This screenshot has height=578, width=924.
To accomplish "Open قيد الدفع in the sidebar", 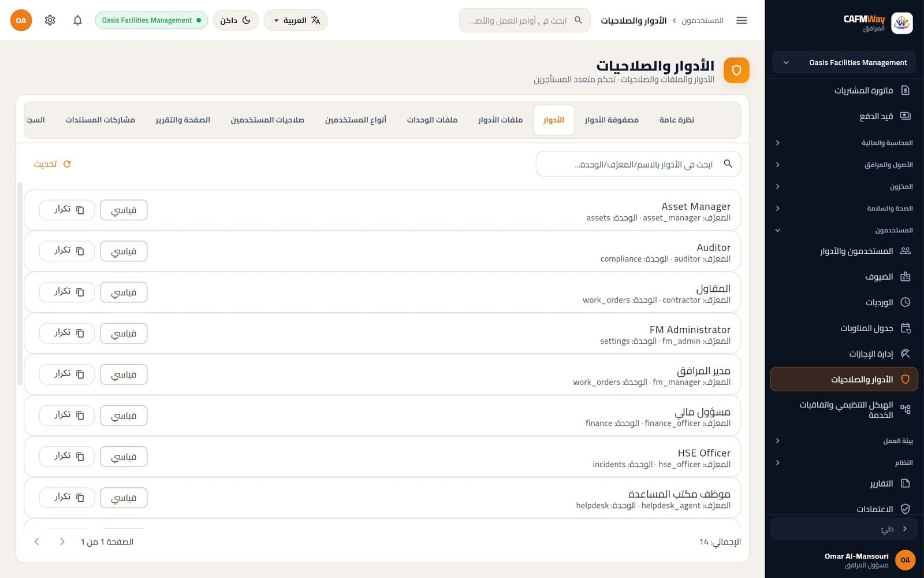I will 844,116.
